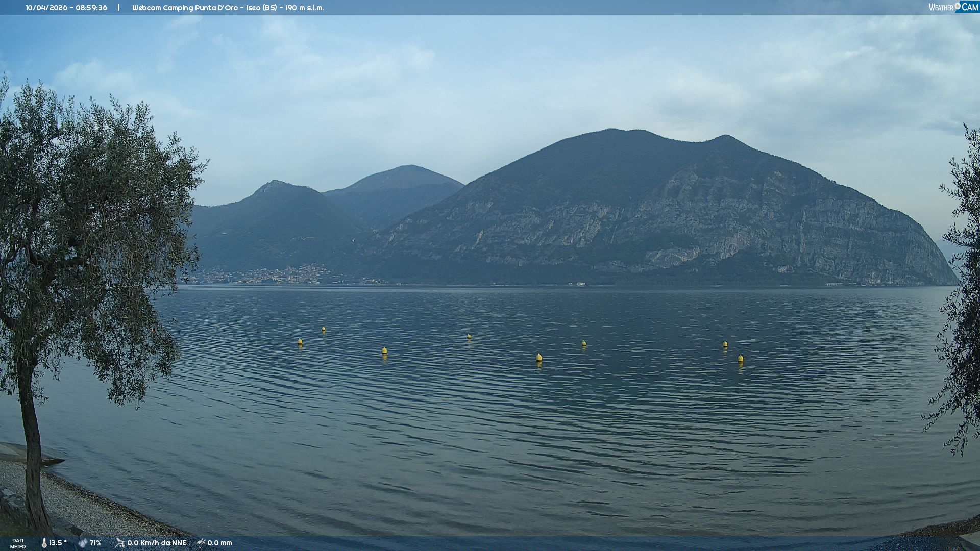
Task: Click the white building on far shoreline
Action: pyautogui.click(x=580, y=283)
